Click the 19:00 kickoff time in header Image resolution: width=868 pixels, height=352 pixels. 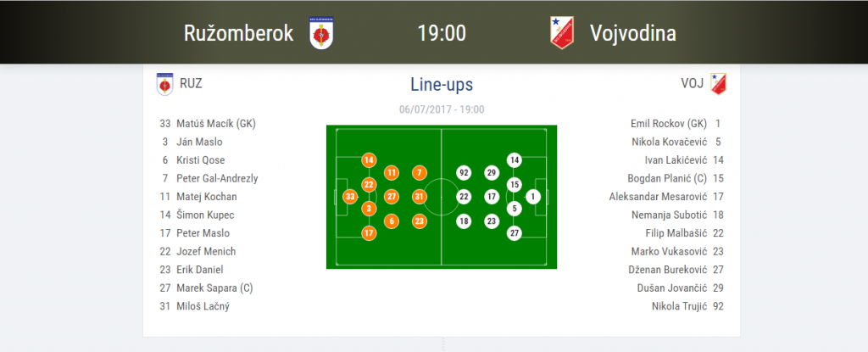tap(442, 33)
